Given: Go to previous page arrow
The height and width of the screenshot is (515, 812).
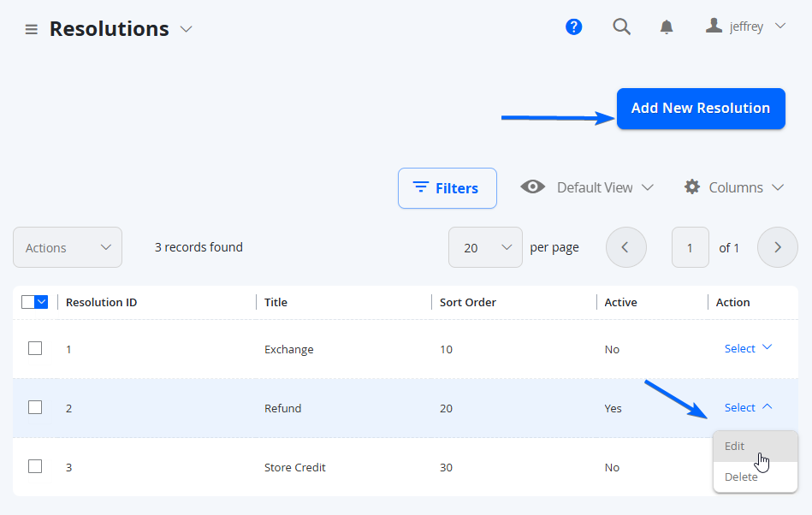Looking at the screenshot, I should tap(626, 247).
